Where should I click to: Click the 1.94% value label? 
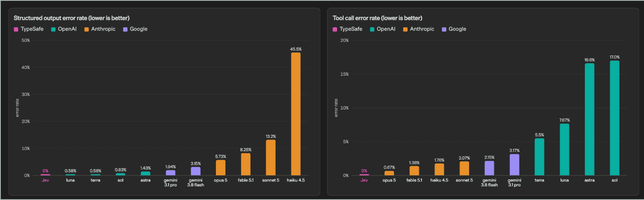click(171, 166)
